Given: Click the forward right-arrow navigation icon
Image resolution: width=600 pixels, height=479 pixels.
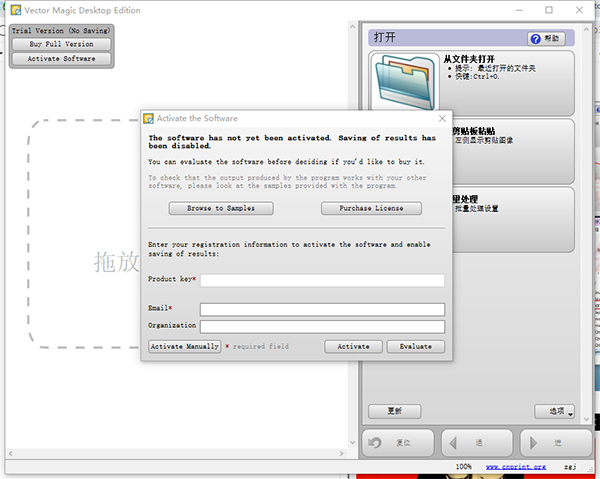Looking at the screenshot, I should click(533, 443).
